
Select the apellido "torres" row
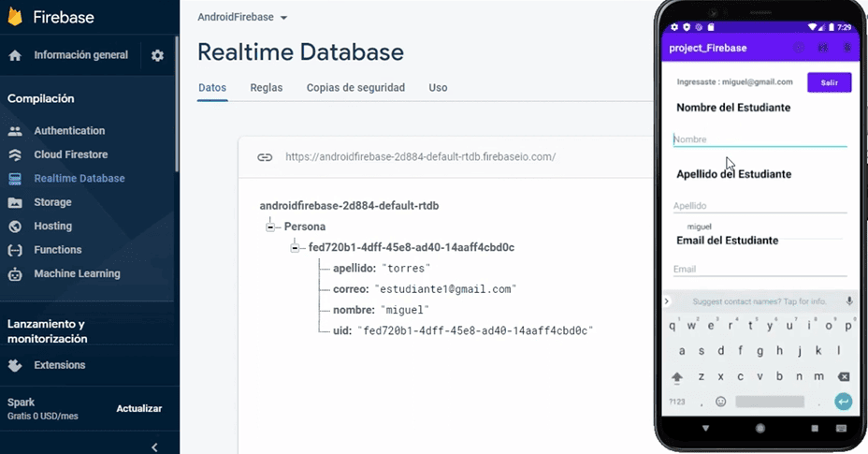pos(382,269)
